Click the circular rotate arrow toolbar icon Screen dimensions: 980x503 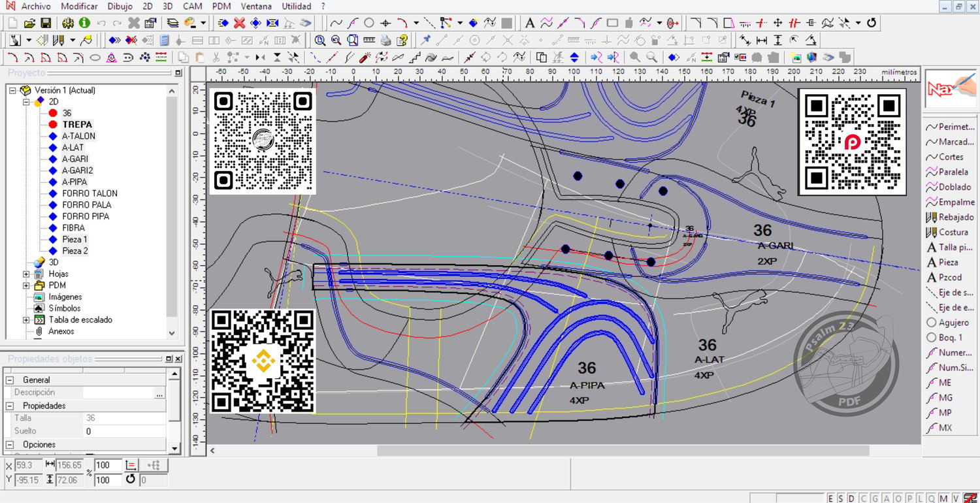(x=871, y=23)
